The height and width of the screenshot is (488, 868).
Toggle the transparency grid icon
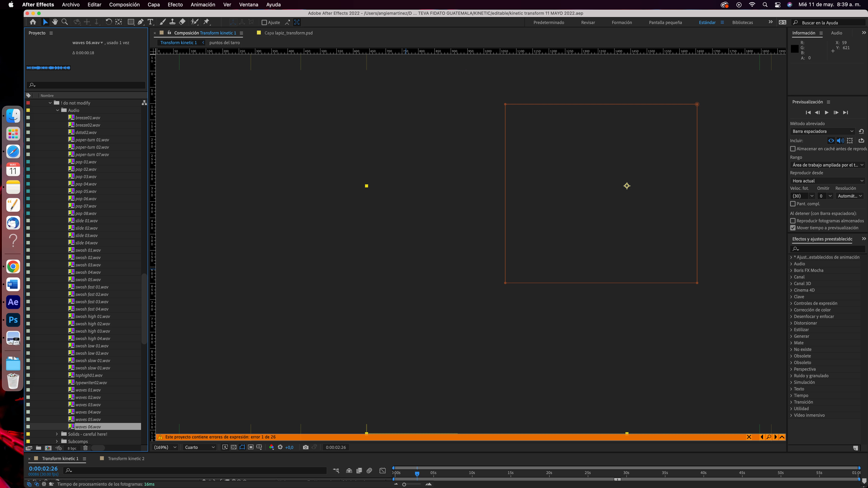coord(233,447)
